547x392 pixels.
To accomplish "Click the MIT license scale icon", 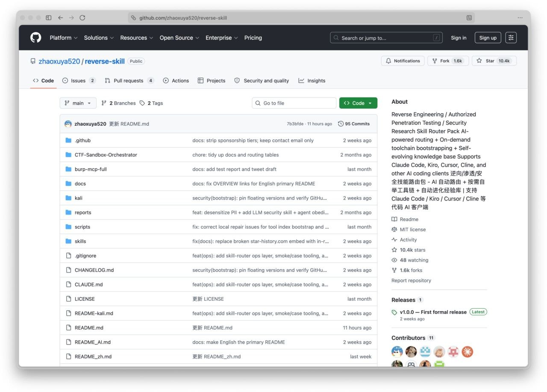I will 394,230.
